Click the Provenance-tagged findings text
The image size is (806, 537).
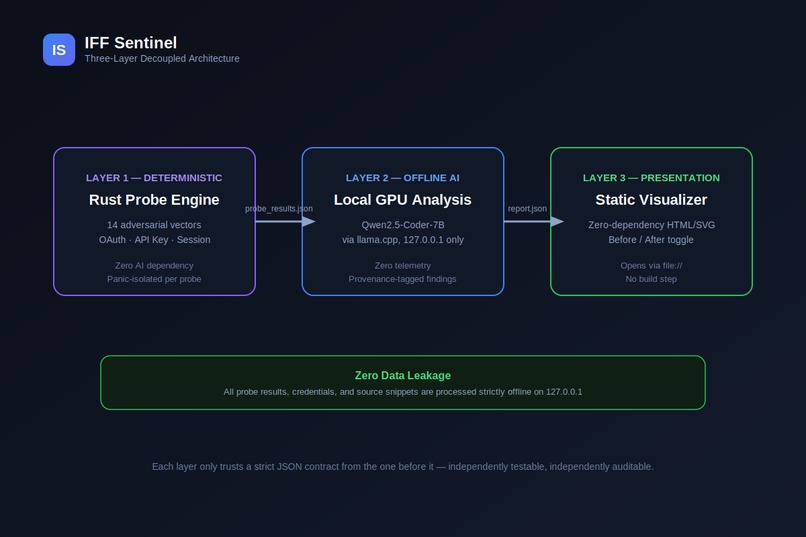coord(402,279)
